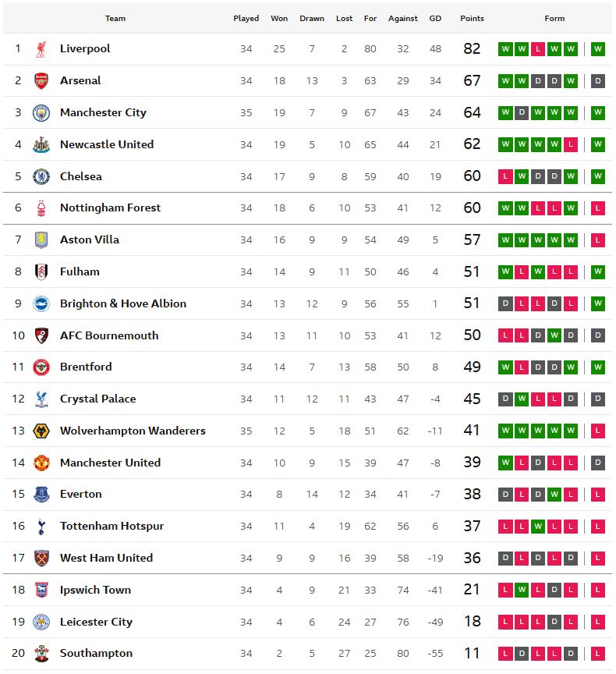The height and width of the screenshot is (674, 616).
Task: Select the GD column header
Action: (435, 19)
